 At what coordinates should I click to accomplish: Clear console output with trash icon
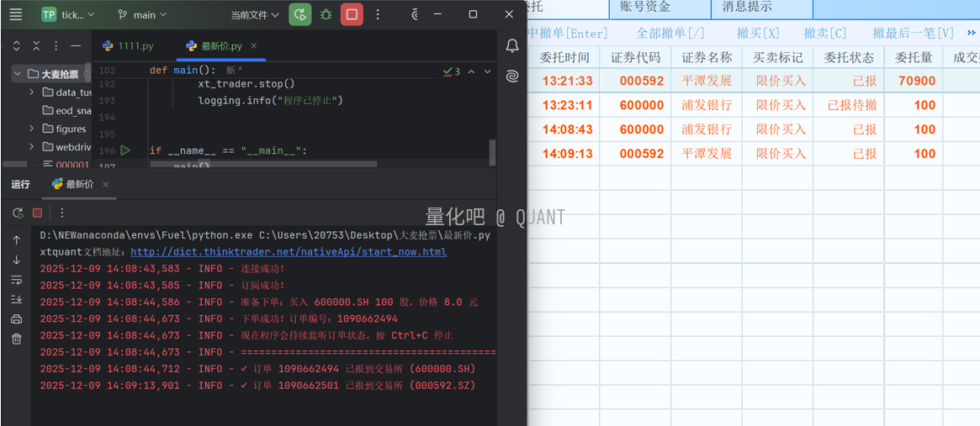tap(16, 339)
